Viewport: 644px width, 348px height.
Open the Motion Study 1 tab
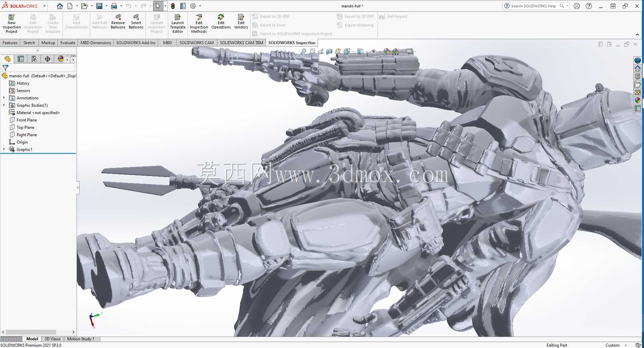tap(81, 339)
